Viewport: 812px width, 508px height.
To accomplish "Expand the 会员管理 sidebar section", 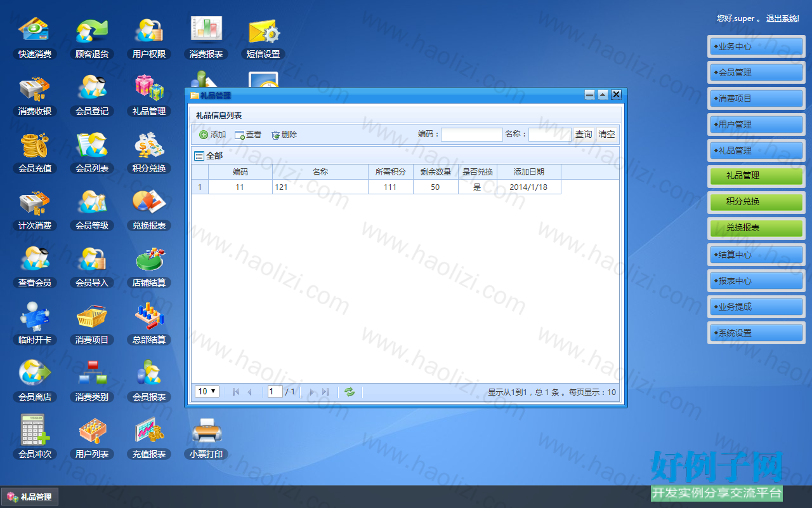I will [756, 72].
